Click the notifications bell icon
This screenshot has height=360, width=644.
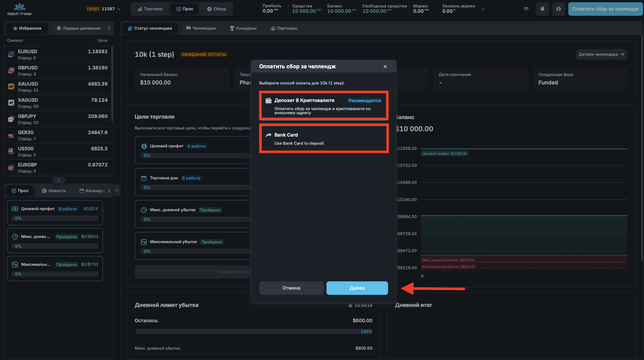point(542,9)
